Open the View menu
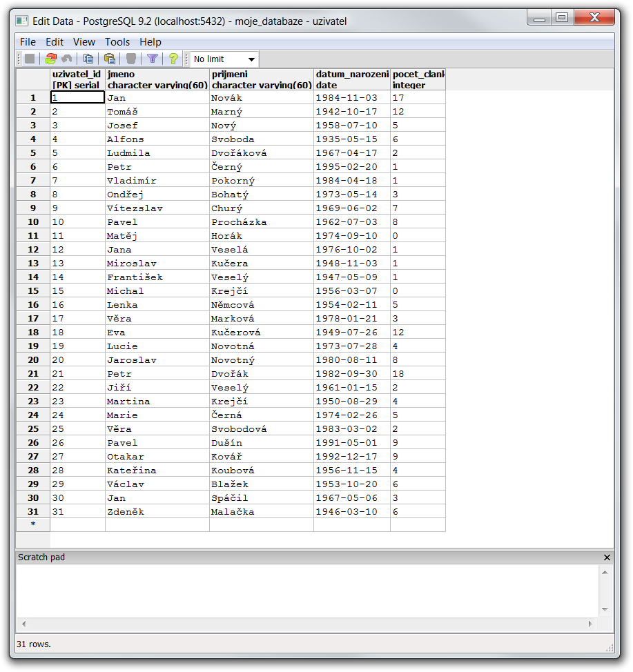Image resolution: width=633 pixels, height=672 pixels. coord(84,42)
